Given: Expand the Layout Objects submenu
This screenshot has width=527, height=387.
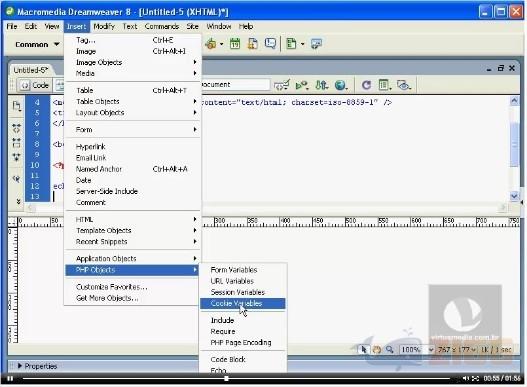Looking at the screenshot, I should point(132,112).
